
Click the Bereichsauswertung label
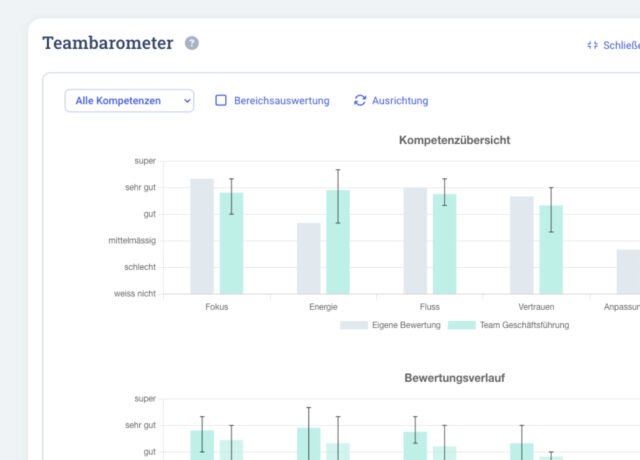point(282,101)
